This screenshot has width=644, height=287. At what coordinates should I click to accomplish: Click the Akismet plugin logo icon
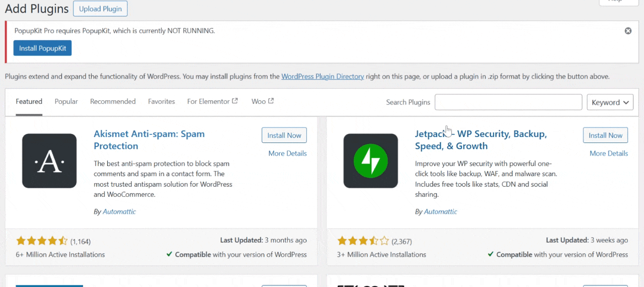click(49, 161)
